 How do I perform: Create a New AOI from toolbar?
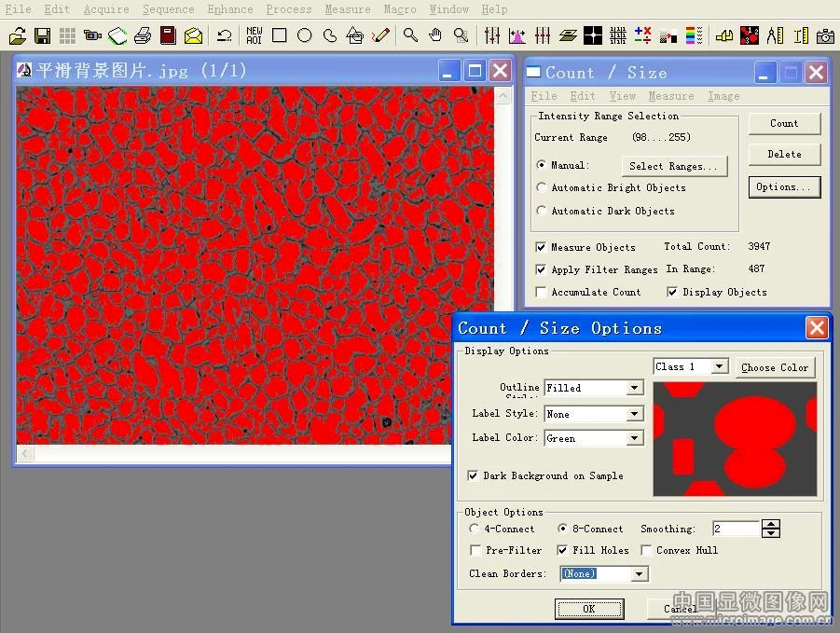(254, 35)
